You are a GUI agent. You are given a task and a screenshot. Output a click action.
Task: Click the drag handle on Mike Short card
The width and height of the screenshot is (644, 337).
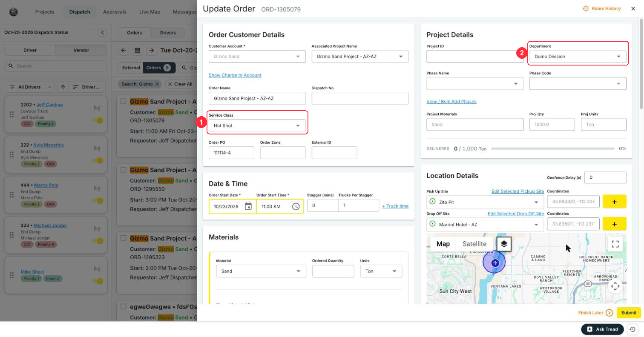tap(11, 275)
